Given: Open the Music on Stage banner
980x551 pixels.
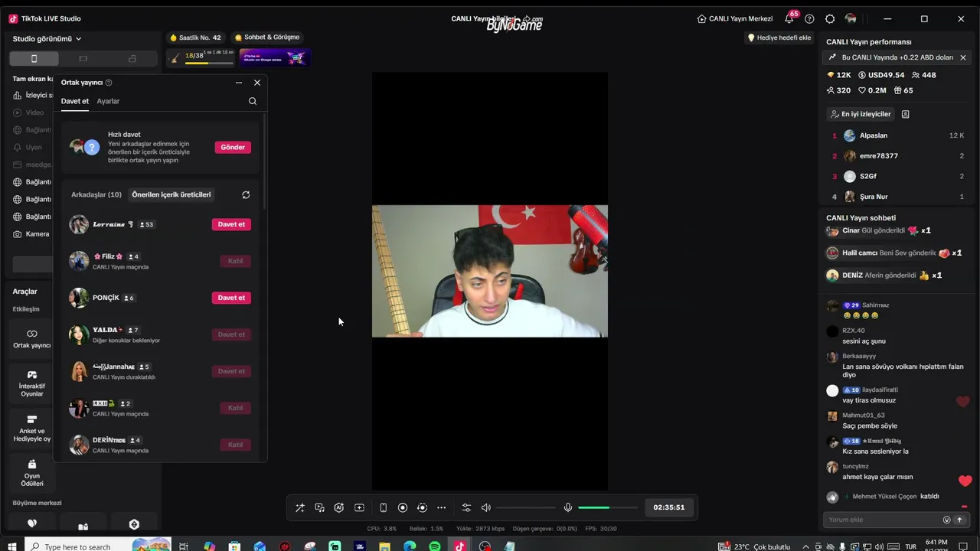Looking at the screenshot, I should point(275,57).
